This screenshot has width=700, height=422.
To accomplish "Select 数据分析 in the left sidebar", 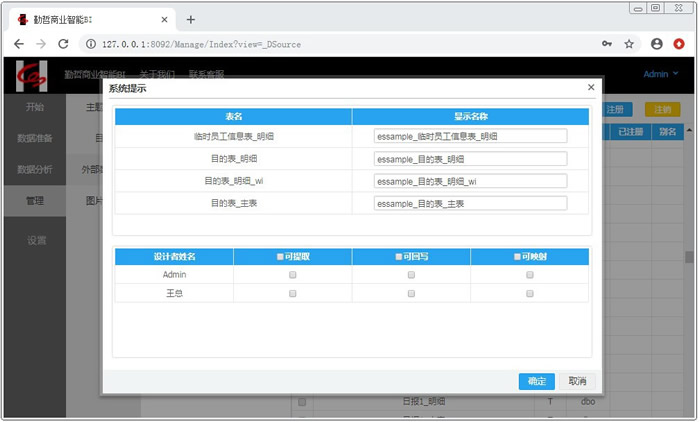I will pos(35,169).
